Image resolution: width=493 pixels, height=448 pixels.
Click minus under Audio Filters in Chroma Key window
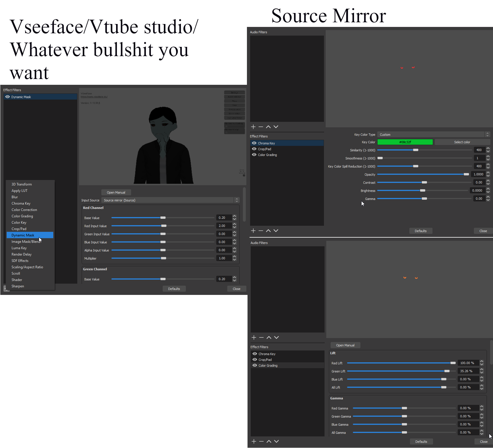point(261,127)
